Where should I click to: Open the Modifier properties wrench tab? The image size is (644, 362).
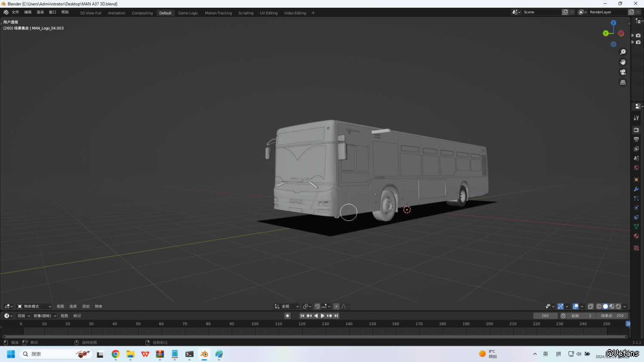click(x=636, y=189)
